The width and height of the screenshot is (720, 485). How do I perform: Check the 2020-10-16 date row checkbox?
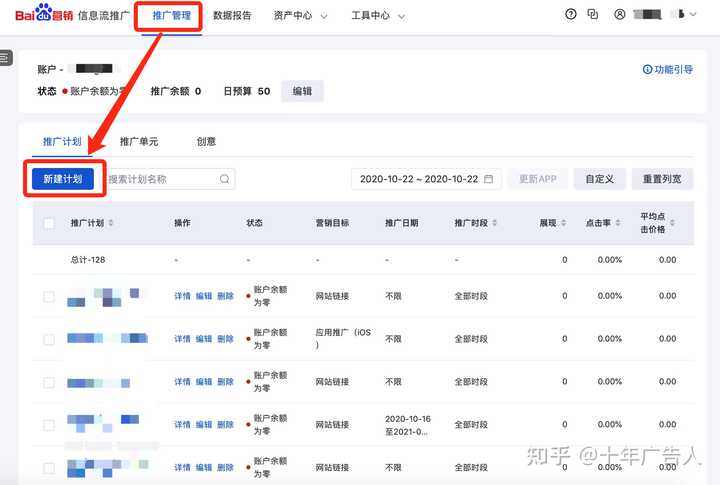(x=49, y=425)
